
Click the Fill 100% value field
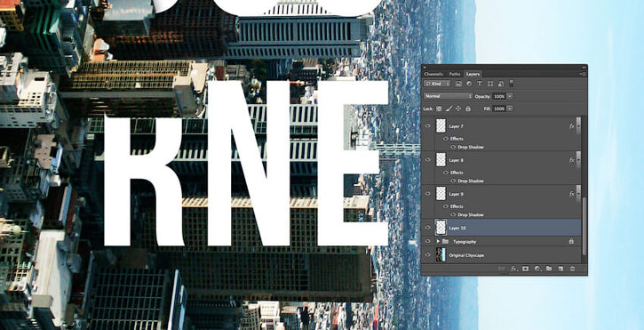(x=499, y=109)
